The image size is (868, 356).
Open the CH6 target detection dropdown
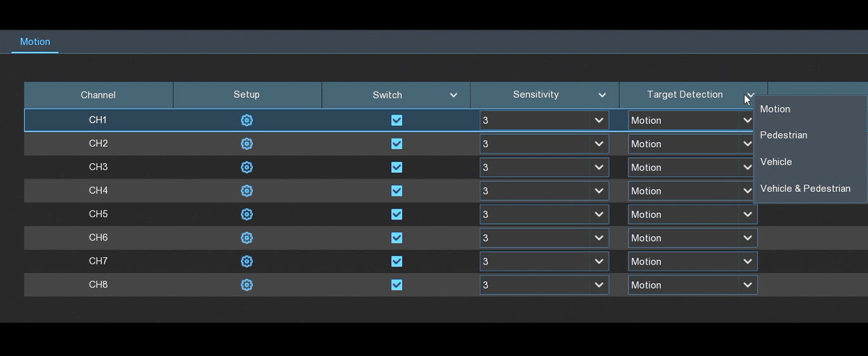coord(693,238)
